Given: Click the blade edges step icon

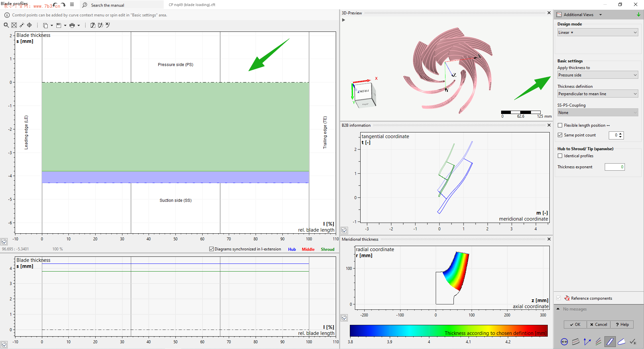Looking at the screenshot, I should click(622, 342).
